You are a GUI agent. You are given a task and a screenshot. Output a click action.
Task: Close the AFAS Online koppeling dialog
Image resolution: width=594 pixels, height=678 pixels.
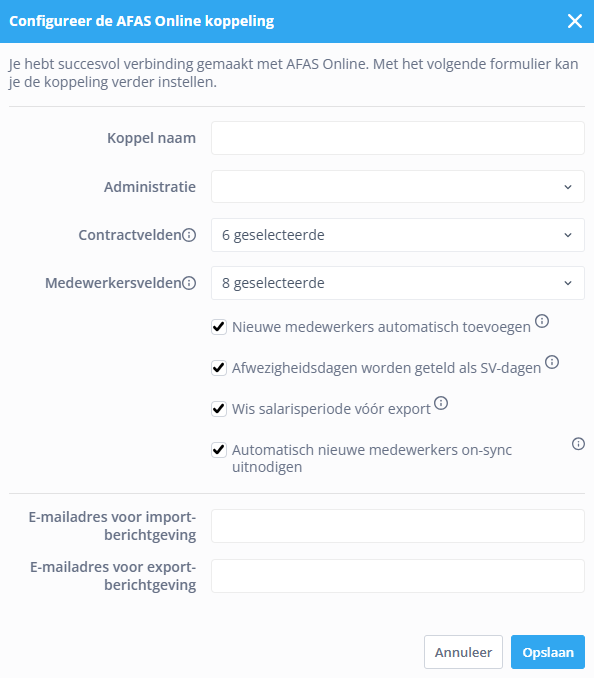click(575, 21)
